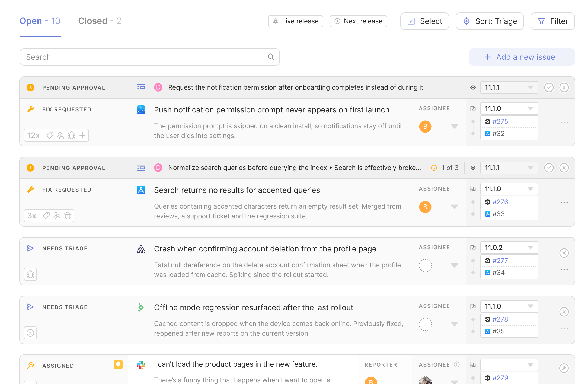Open GitHub link #277
588x384 pixels.
coord(500,261)
